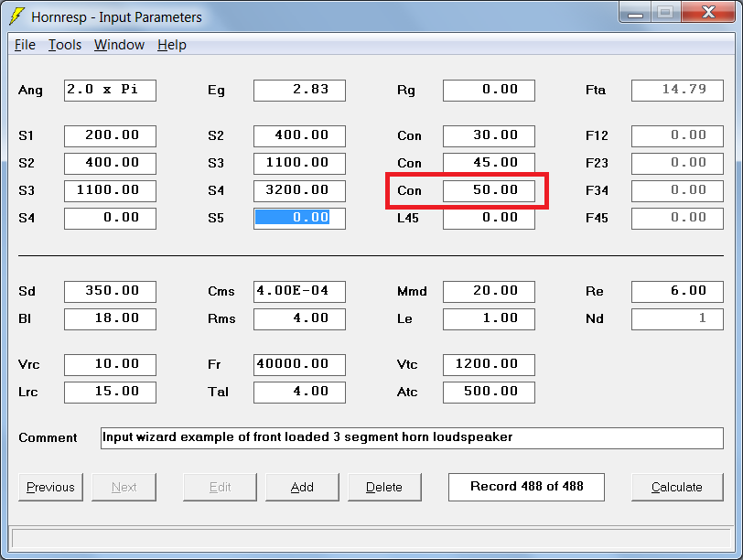
Task: Run Calculate on the parameters
Action: 677,487
